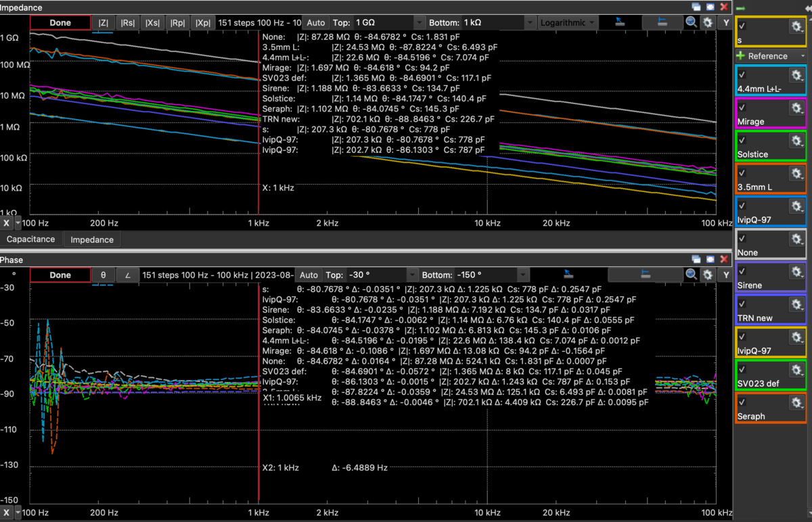Uncheck the Sirene channel checkbox
Viewport: 812px width, 522px height.
pos(742,271)
